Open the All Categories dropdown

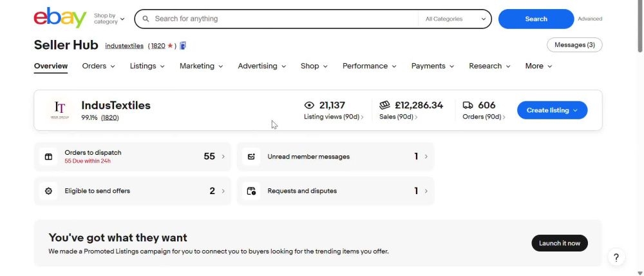455,19
